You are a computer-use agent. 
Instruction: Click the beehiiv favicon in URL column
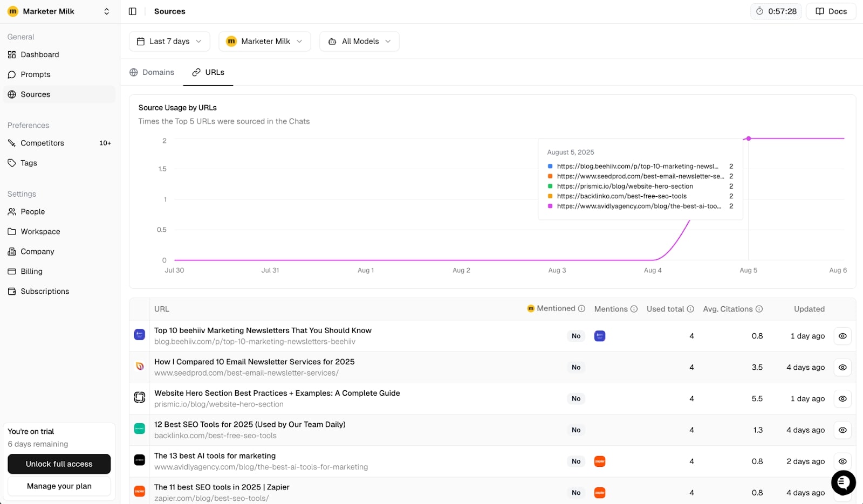click(x=140, y=335)
